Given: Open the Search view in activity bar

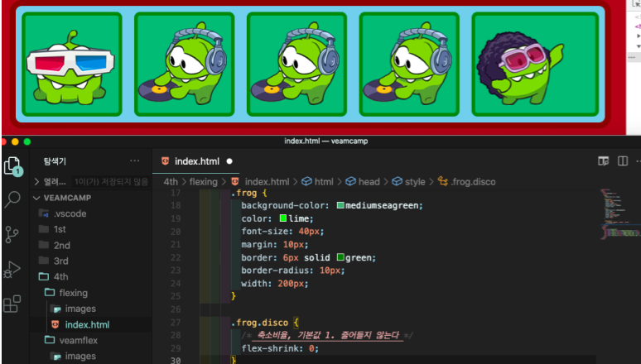Looking at the screenshot, I should pos(12,199).
